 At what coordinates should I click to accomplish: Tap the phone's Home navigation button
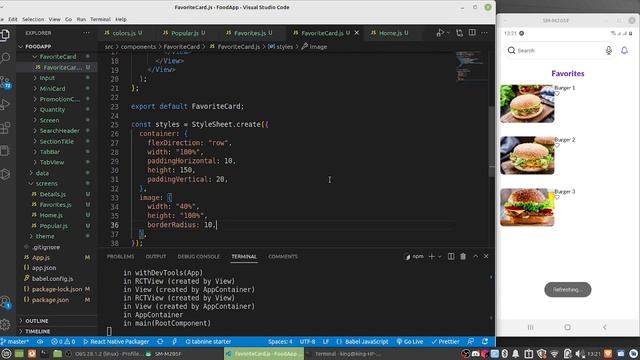567,327
